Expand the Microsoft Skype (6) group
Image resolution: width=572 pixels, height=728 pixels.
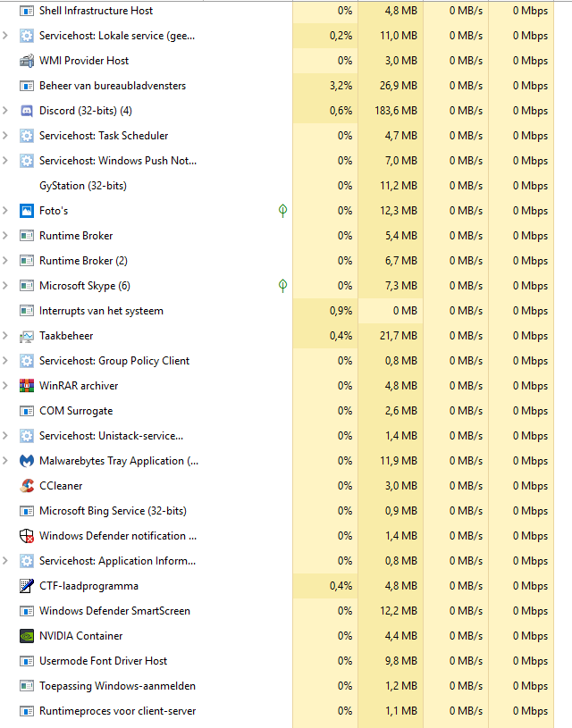6,286
